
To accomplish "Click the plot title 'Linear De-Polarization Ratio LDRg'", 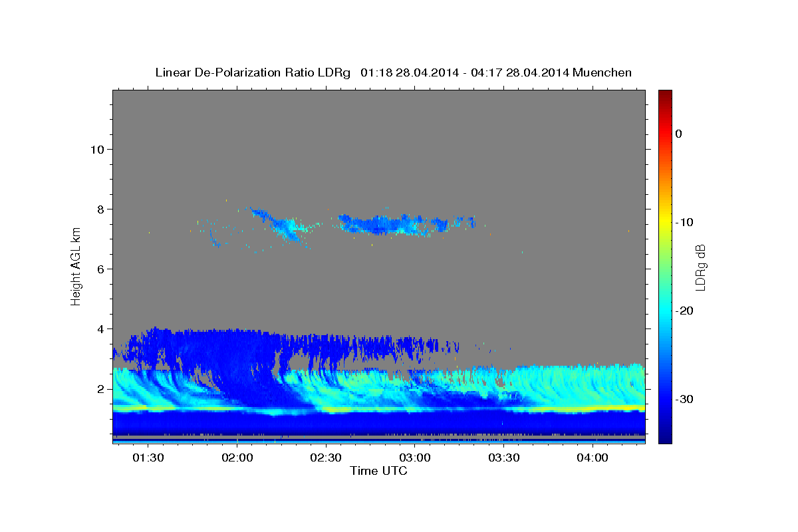I will point(252,72).
